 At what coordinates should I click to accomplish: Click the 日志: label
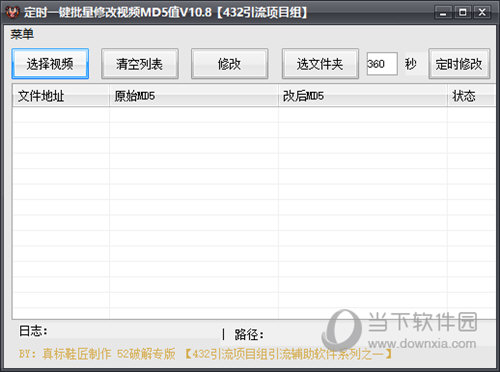33,331
